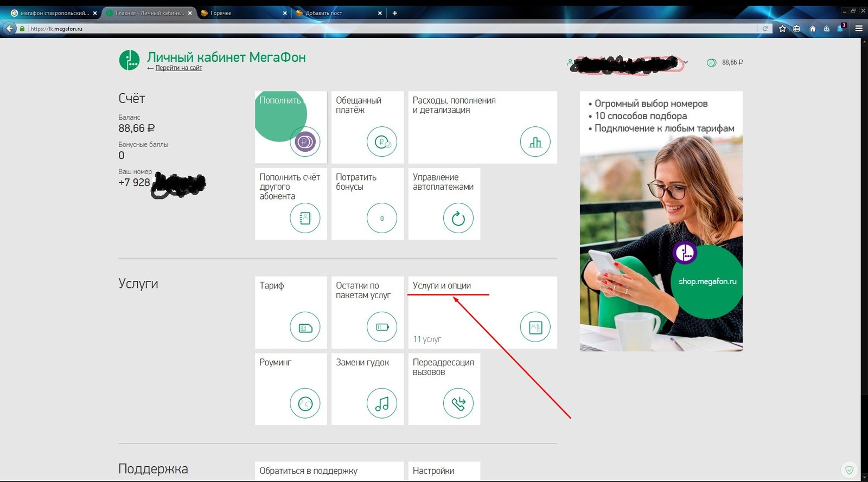This screenshot has width=868, height=482.
Task: Open the Роуминг globe icon
Action: (305, 403)
